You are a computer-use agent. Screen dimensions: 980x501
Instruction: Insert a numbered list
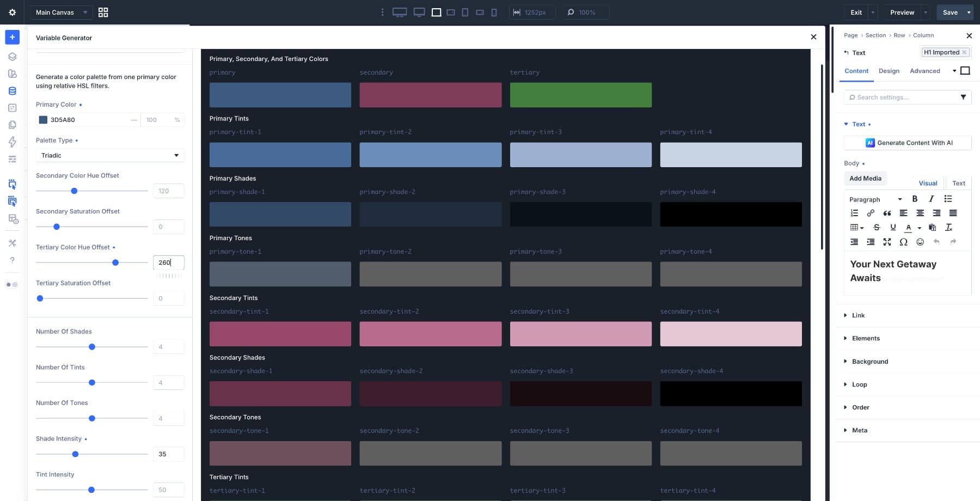point(854,213)
